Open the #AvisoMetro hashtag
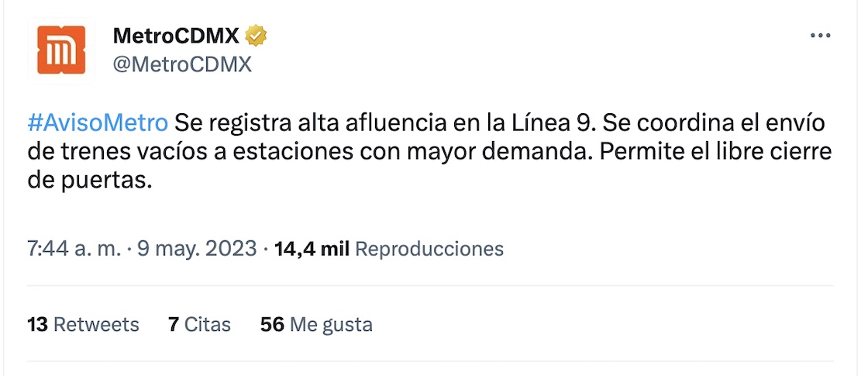This screenshot has width=868, height=376. tap(98, 122)
